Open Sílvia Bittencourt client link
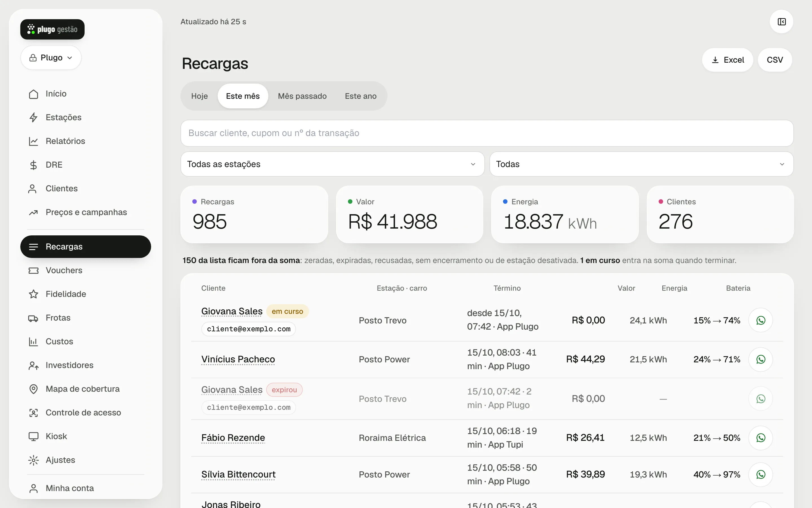Viewport: 812px width, 508px height. coord(238,474)
